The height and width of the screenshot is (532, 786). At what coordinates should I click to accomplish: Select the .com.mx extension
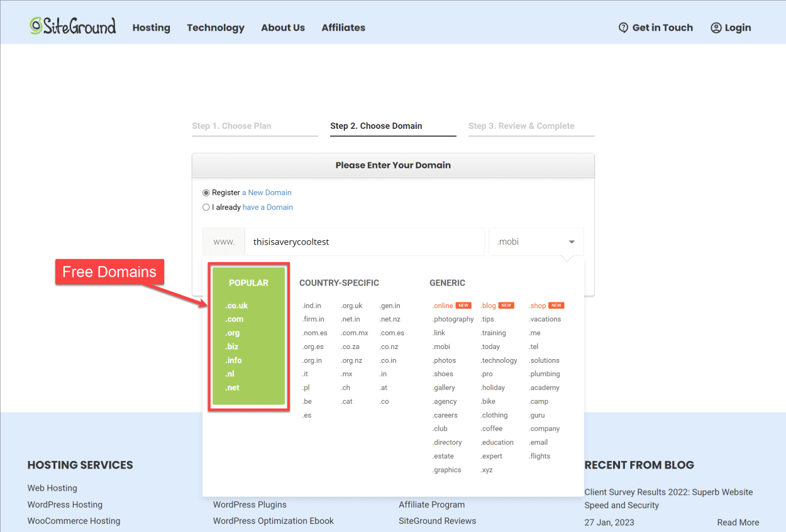[x=355, y=333]
